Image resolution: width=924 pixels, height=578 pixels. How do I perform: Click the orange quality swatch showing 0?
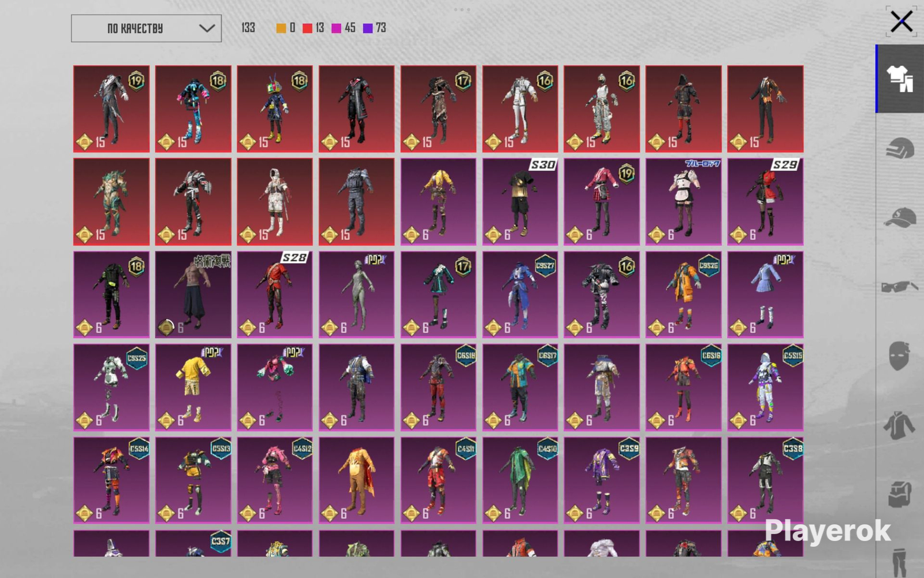click(281, 28)
